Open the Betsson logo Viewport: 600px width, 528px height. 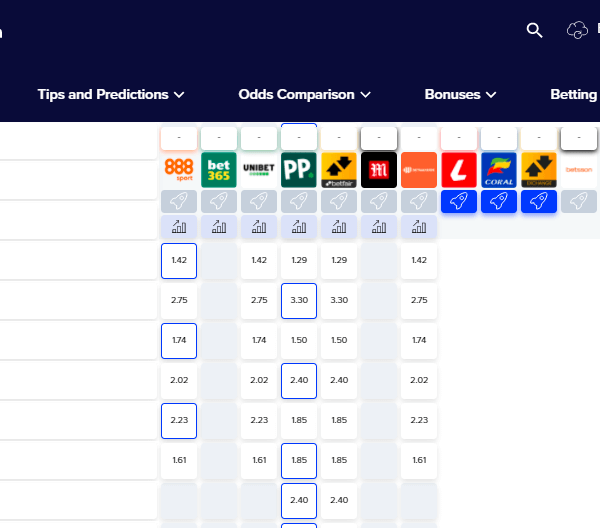click(579, 170)
